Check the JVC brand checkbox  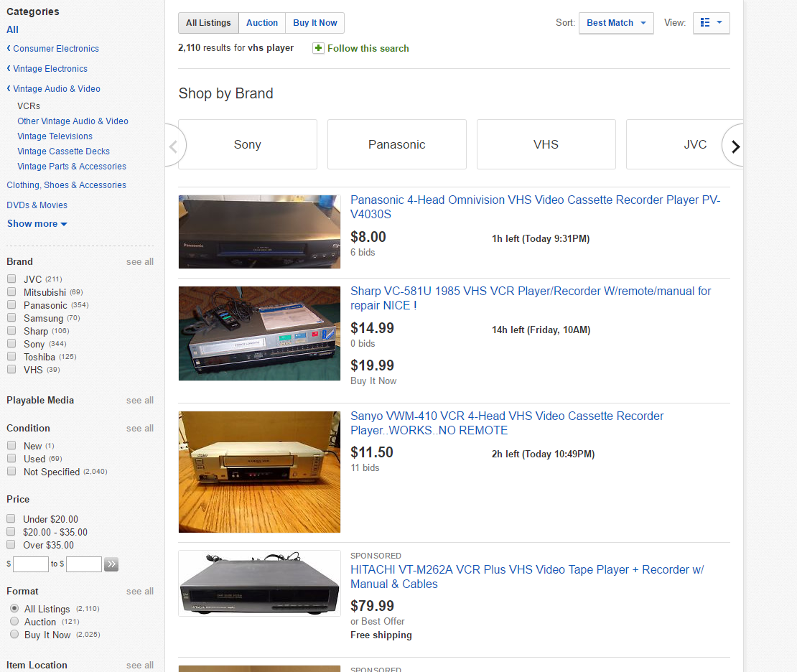(11, 279)
